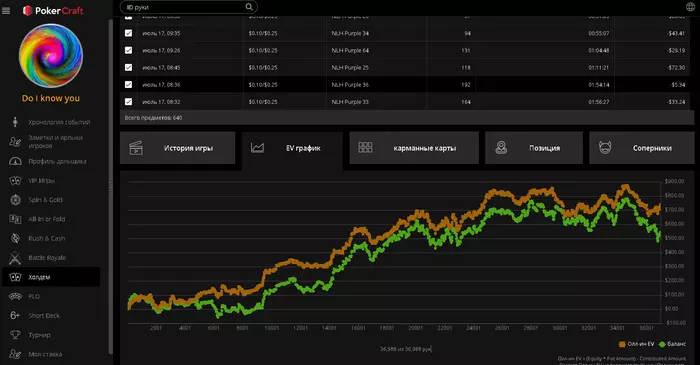Viewport: 700px width, 365px height.
Task: Open the Позиция tab
Action: click(x=534, y=148)
